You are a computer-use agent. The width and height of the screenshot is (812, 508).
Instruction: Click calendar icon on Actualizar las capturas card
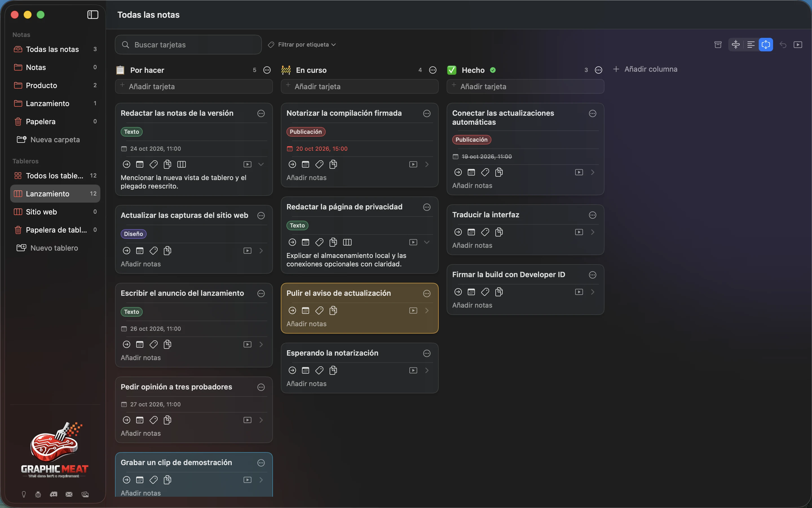(x=140, y=251)
